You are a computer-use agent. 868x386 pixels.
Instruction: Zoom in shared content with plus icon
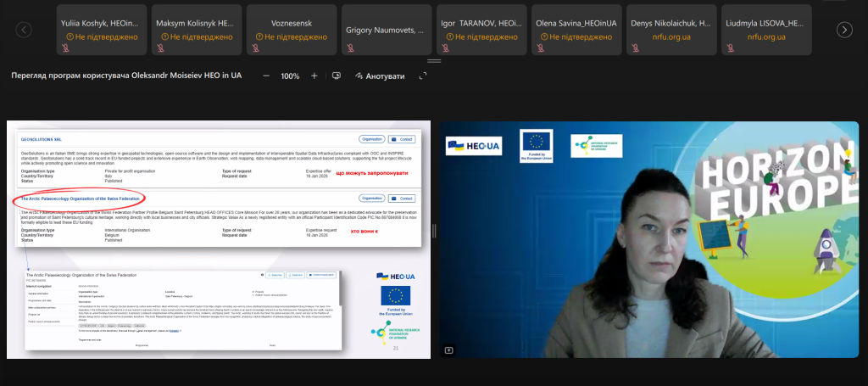(x=314, y=76)
